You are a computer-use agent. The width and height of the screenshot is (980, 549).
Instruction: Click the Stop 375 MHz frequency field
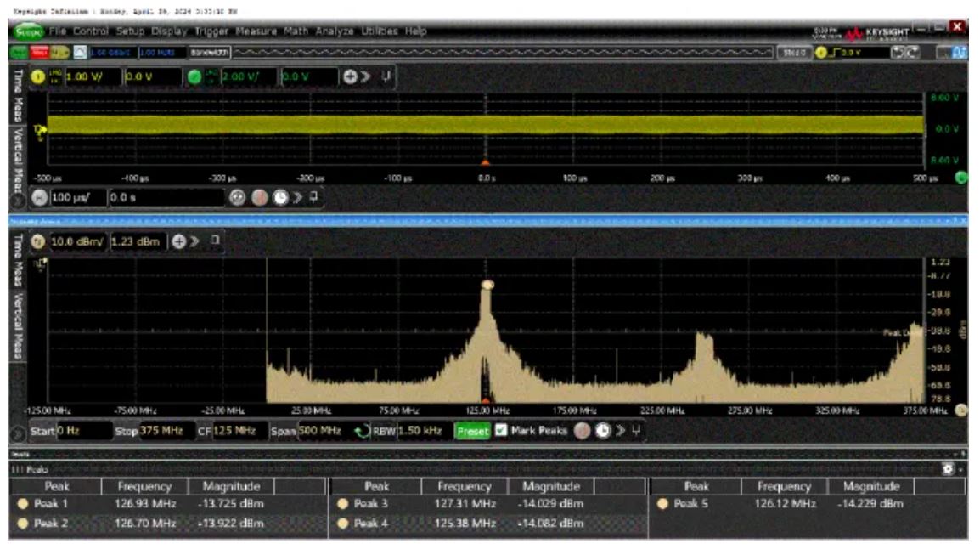166,430
